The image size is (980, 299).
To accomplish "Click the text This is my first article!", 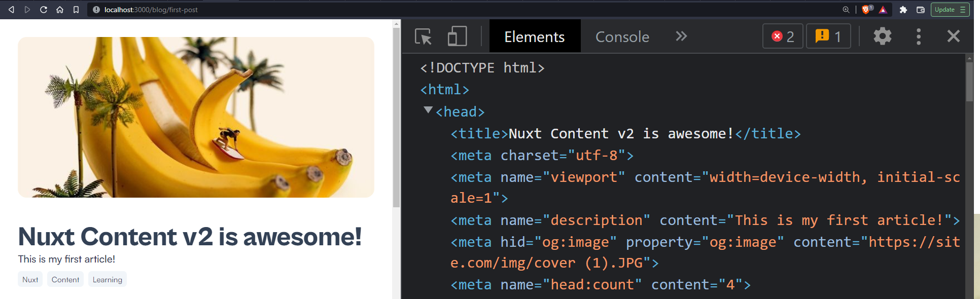I will (x=66, y=259).
